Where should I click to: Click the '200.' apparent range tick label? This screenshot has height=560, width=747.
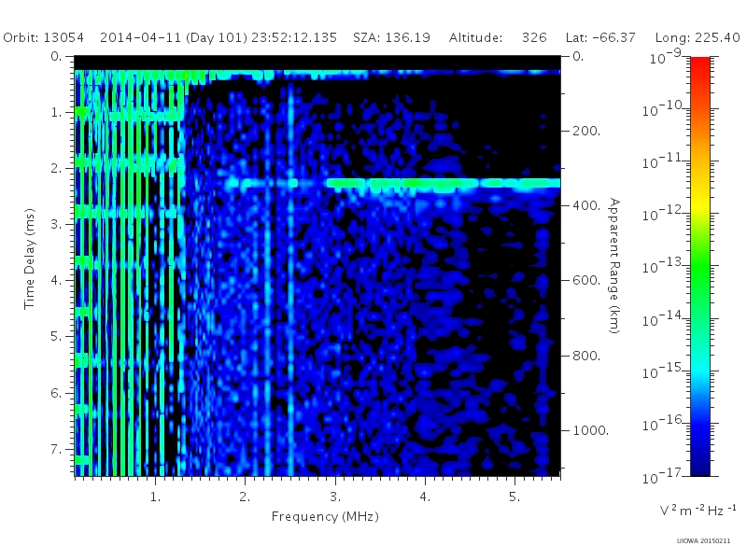pyautogui.click(x=586, y=131)
